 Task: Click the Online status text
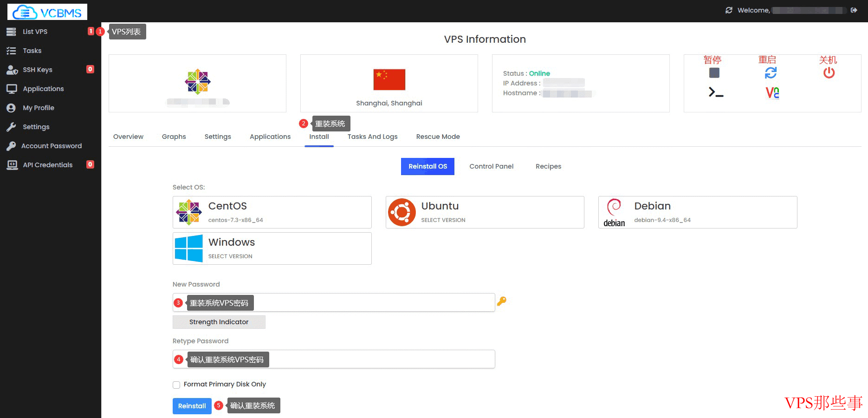pyautogui.click(x=539, y=73)
